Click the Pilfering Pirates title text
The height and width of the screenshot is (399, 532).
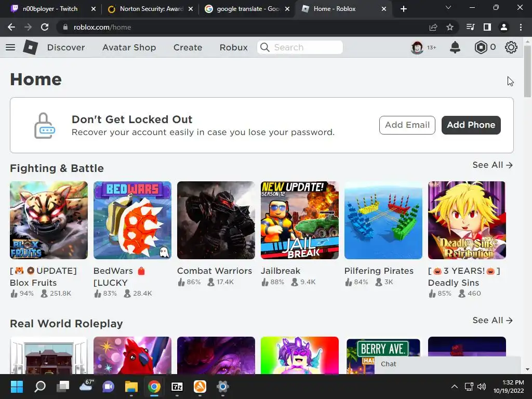[379, 271]
